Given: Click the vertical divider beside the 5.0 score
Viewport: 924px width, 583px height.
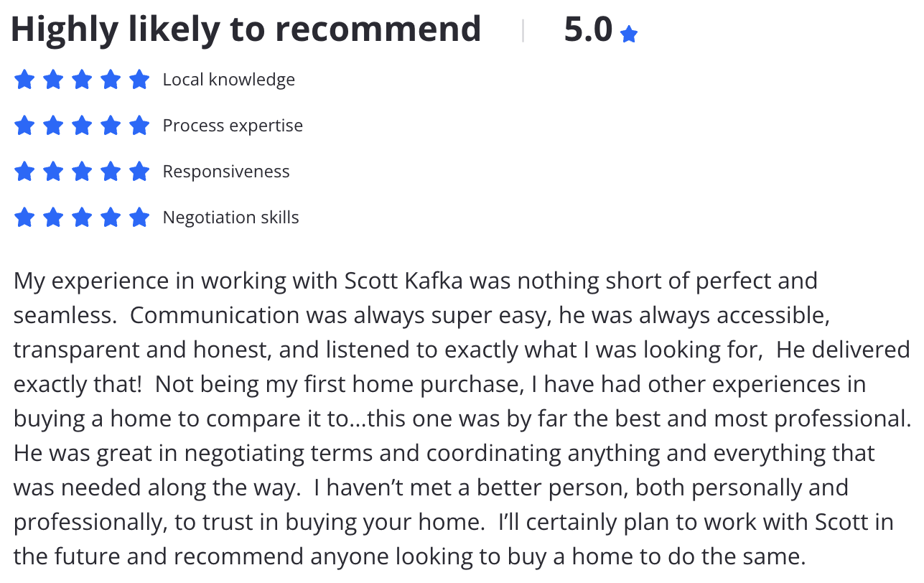Looking at the screenshot, I should click(x=523, y=31).
